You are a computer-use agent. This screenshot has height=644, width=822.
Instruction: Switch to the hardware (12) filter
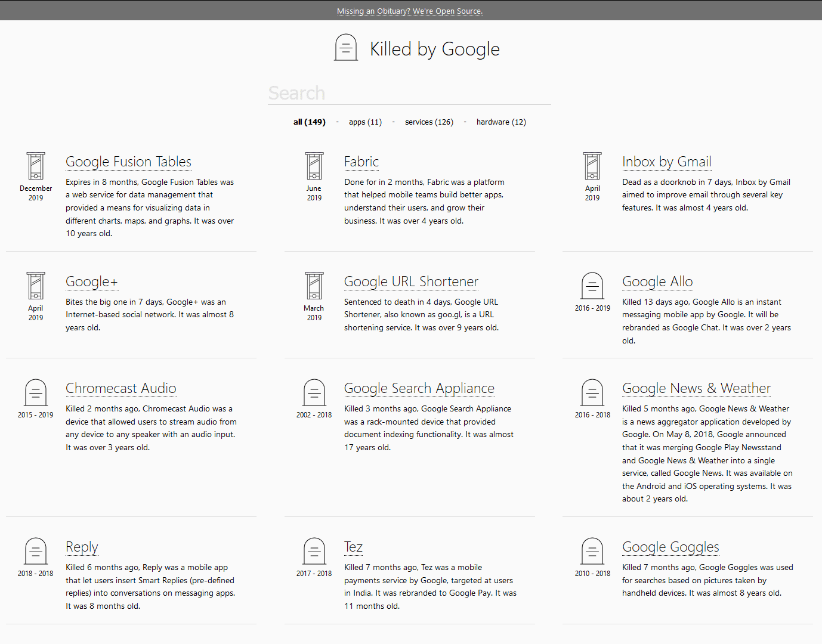tap(501, 122)
